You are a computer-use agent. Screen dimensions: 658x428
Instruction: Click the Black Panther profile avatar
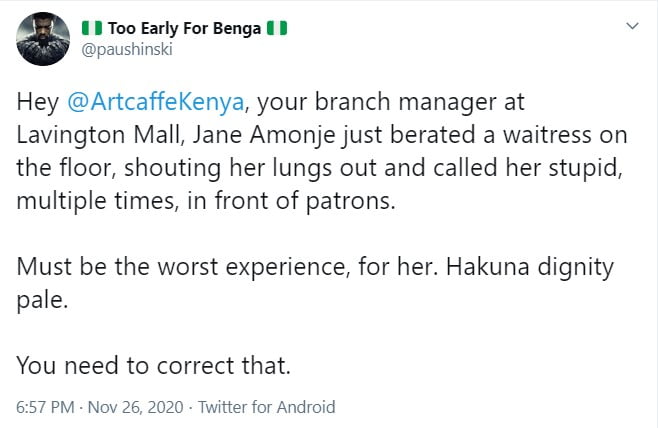40,39
